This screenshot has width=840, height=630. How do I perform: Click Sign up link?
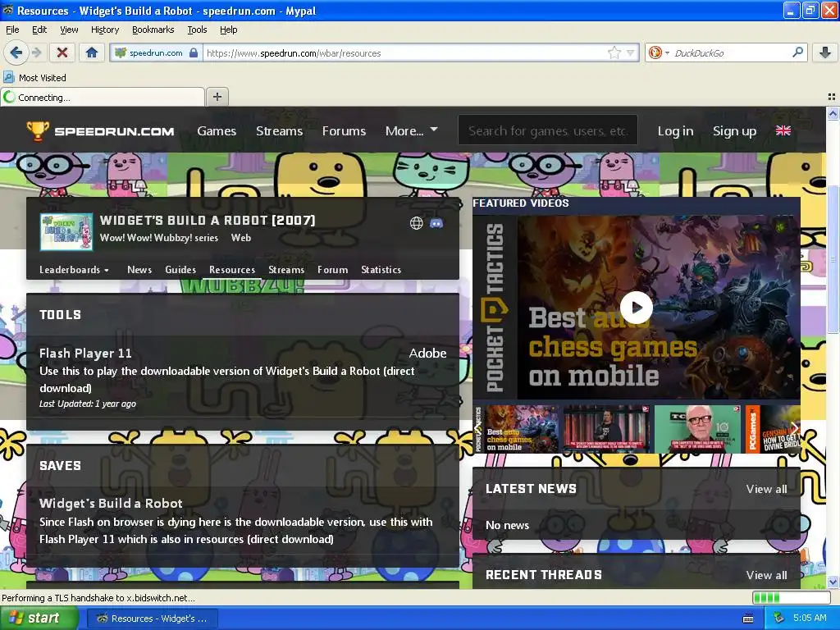point(734,130)
